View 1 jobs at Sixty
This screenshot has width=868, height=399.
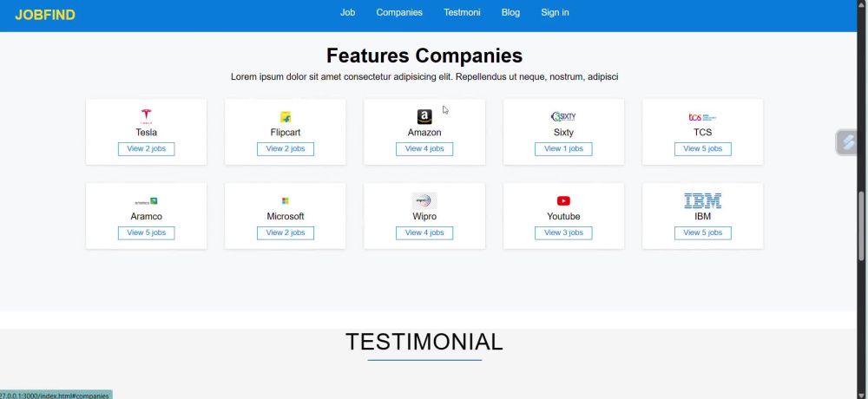[x=563, y=149]
